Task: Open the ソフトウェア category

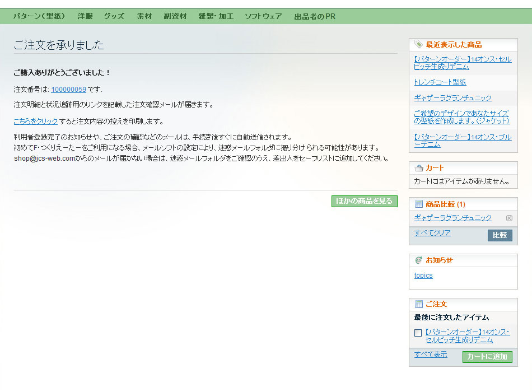Action: 264,16
